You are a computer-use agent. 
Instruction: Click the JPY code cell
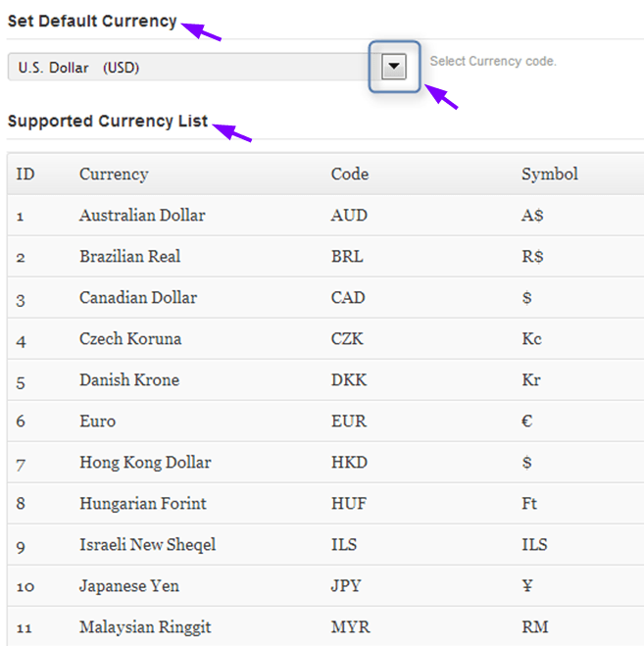(346, 586)
